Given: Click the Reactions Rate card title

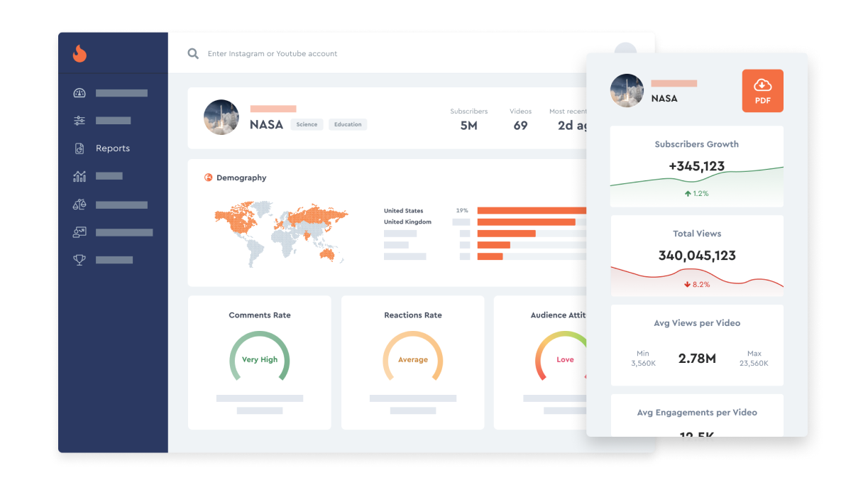Looking at the screenshot, I should tap(413, 315).
